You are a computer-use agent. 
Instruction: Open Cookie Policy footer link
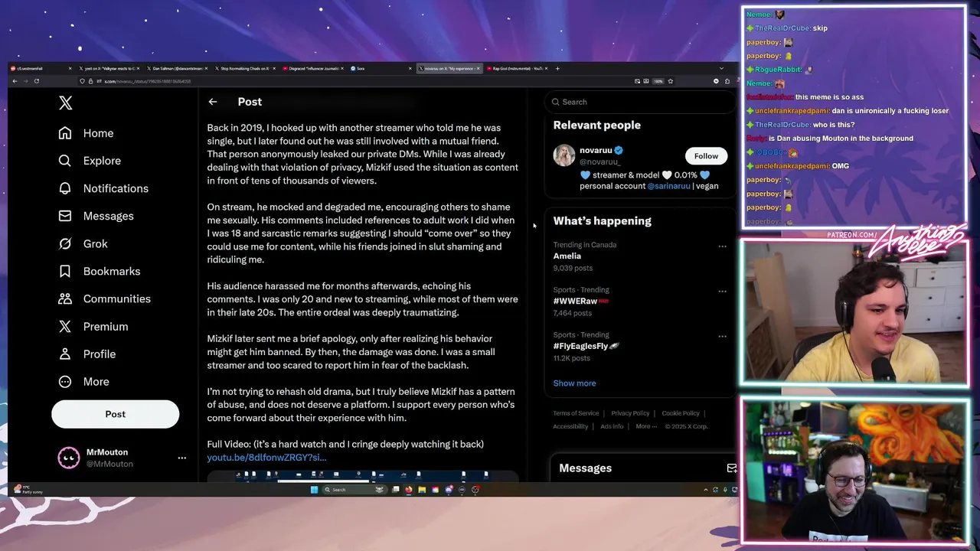pyautogui.click(x=681, y=413)
